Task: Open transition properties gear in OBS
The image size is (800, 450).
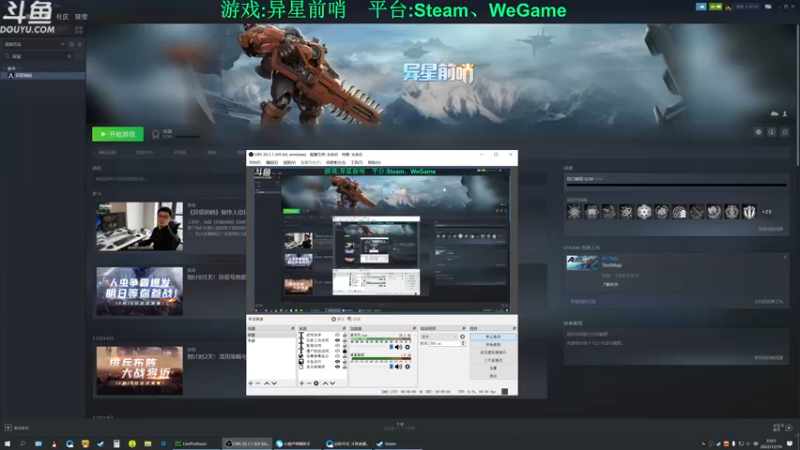Action: pyautogui.click(x=462, y=337)
